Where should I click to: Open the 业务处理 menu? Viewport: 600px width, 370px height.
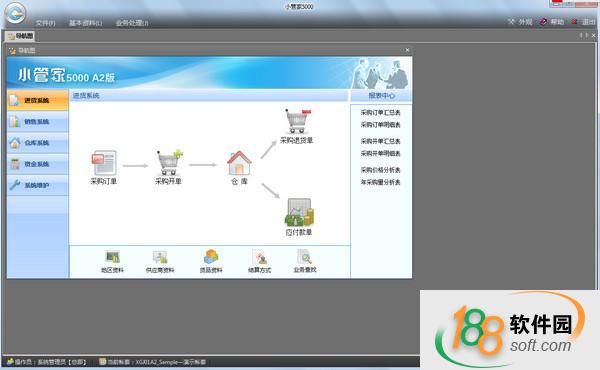pyautogui.click(x=132, y=23)
